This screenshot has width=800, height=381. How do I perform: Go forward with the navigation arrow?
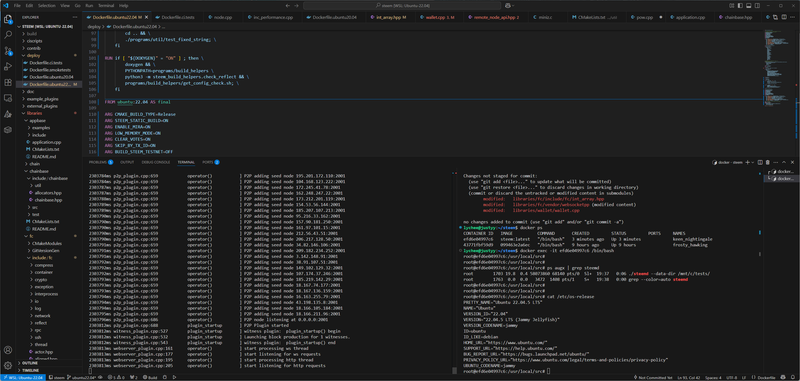point(296,5)
